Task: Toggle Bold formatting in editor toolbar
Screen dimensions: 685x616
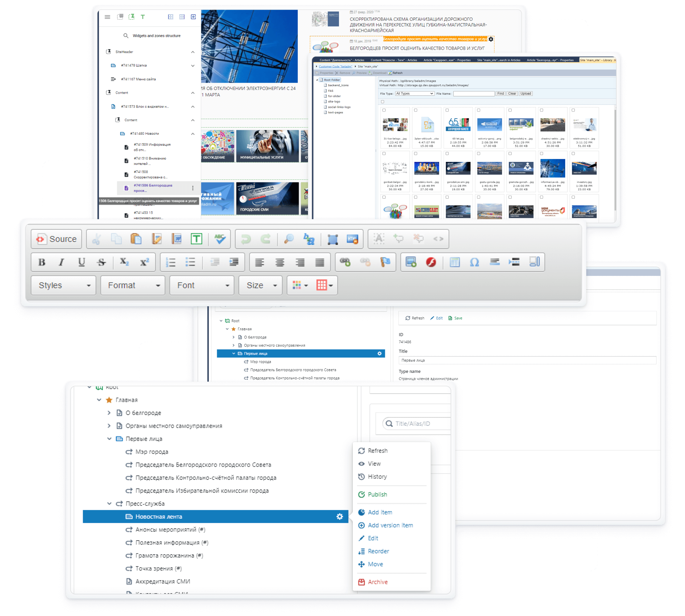Action: coord(41,262)
